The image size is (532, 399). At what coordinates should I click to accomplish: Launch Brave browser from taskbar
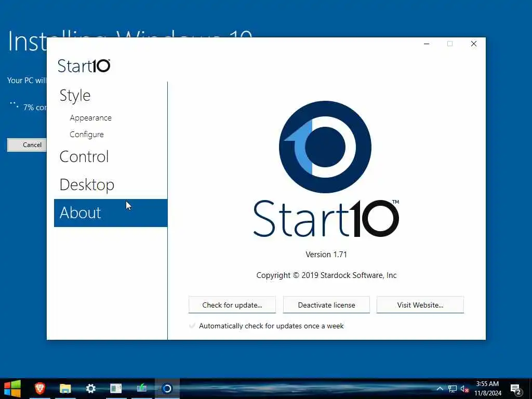(x=39, y=389)
